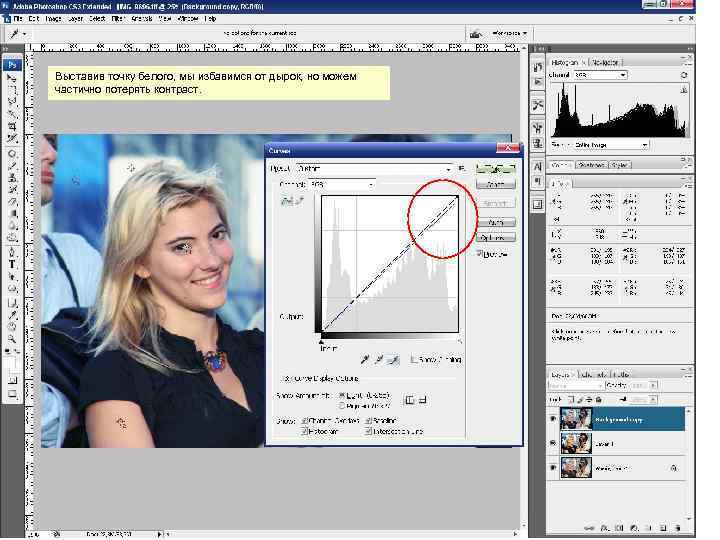
Task: Click the Lock transparent pixels icon
Action: [x=571, y=399]
